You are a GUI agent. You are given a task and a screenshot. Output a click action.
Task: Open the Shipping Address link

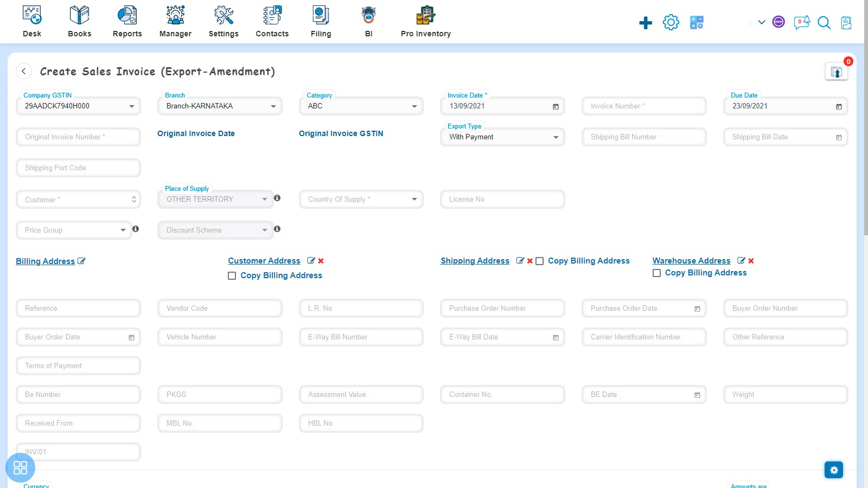(x=475, y=260)
